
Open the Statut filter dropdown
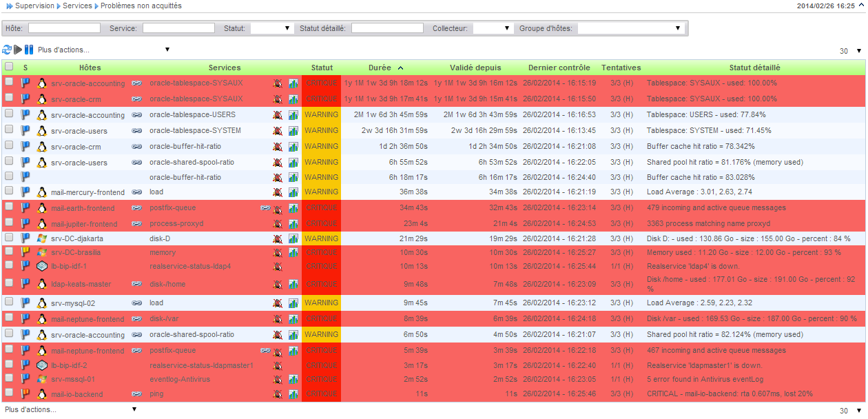(271, 28)
